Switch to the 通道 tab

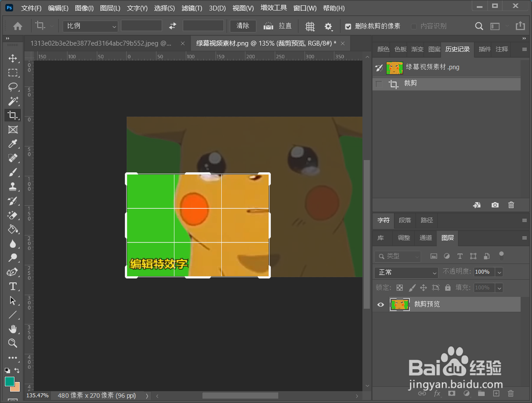coord(426,238)
